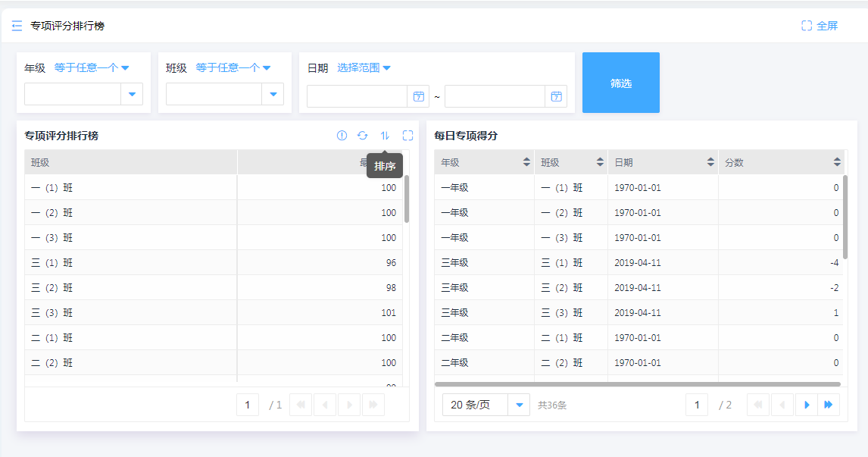Click the start date input field
This screenshot has height=457, width=868.
click(x=358, y=96)
